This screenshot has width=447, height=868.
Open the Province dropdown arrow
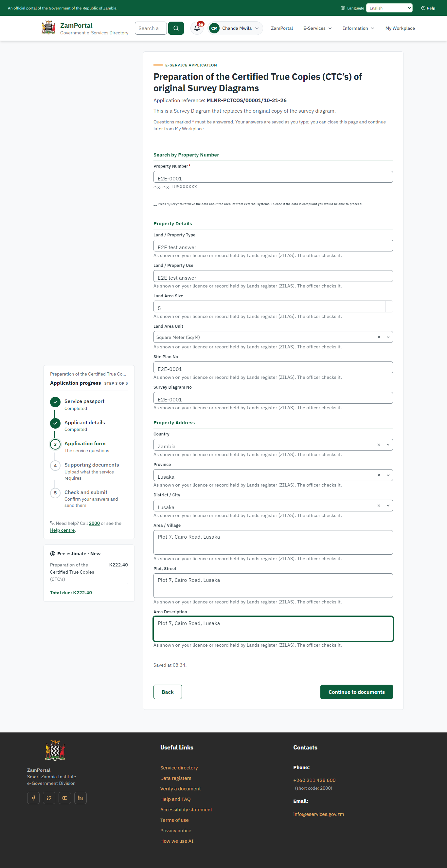pyautogui.click(x=388, y=475)
